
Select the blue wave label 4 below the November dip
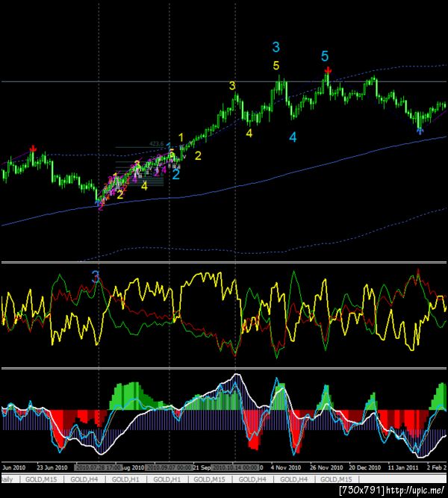click(293, 137)
